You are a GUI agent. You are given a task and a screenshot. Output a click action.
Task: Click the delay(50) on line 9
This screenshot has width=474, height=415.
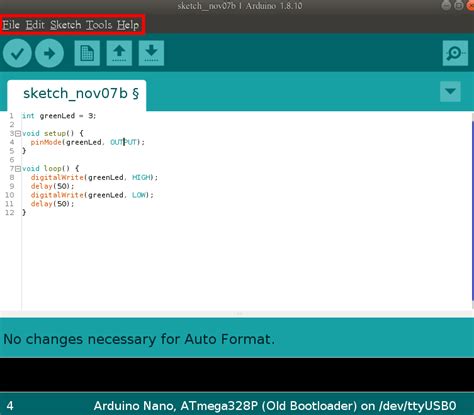52,186
